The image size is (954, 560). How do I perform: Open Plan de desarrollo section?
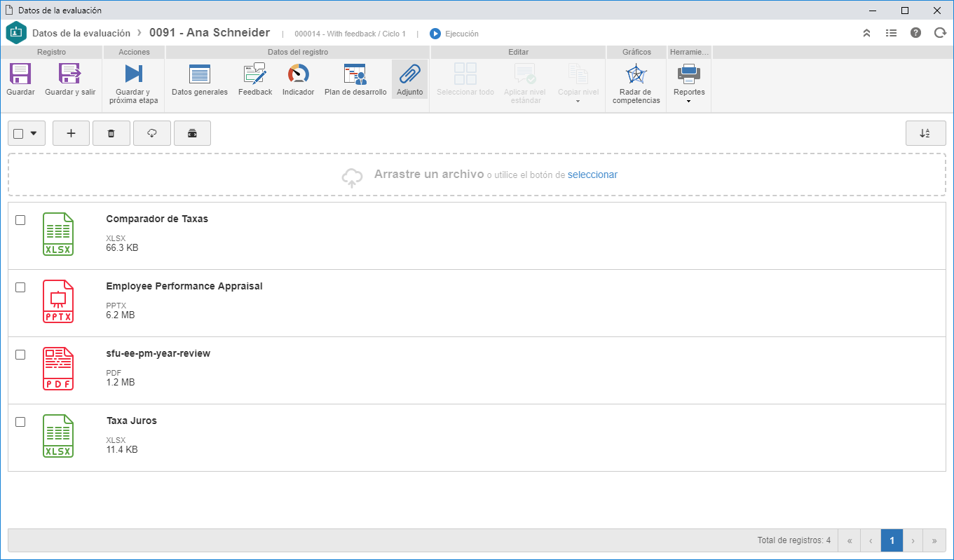pyautogui.click(x=355, y=80)
